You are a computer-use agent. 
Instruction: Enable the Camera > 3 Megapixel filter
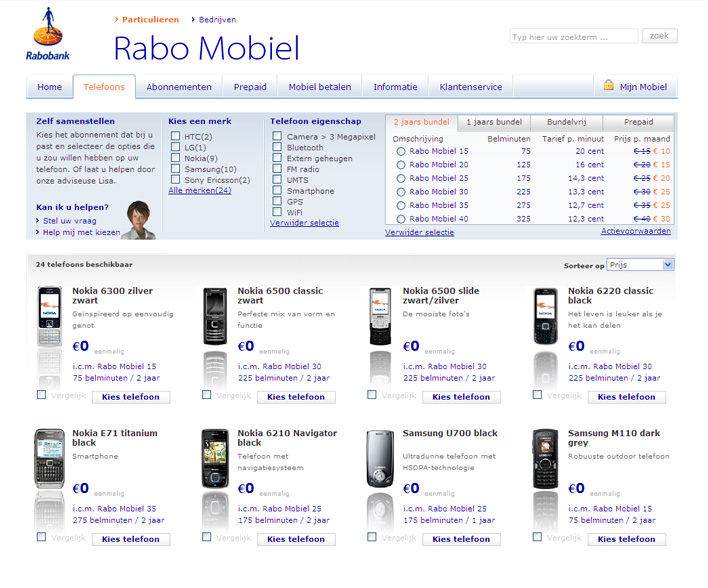tap(277, 135)
